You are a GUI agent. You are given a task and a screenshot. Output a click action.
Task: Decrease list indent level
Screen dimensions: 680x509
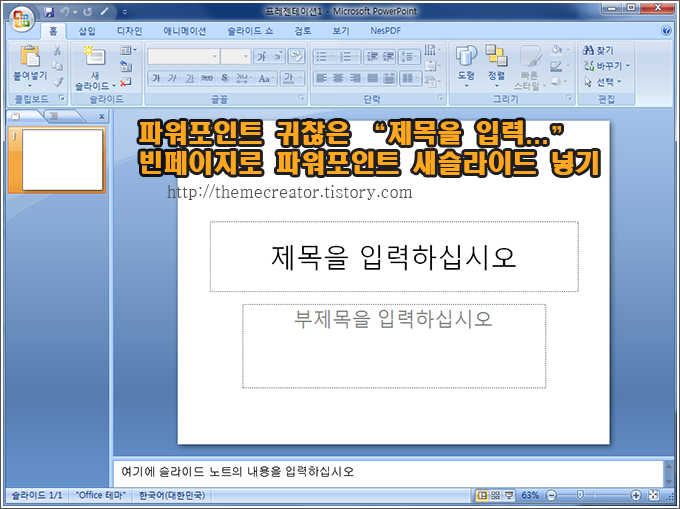(372, 56)
